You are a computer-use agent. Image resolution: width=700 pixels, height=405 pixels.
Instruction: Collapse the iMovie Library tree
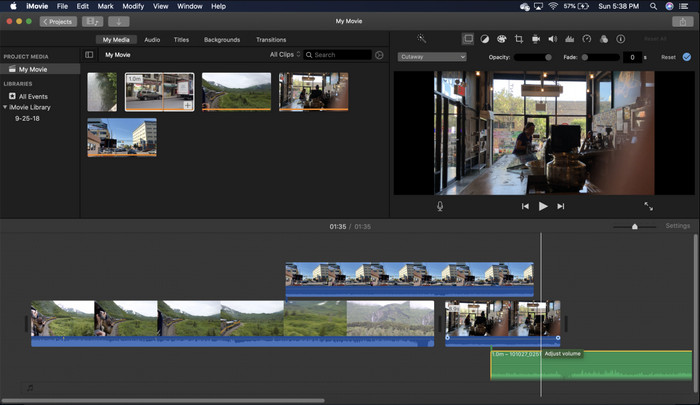pyautogui.click(x=5, y=107)
